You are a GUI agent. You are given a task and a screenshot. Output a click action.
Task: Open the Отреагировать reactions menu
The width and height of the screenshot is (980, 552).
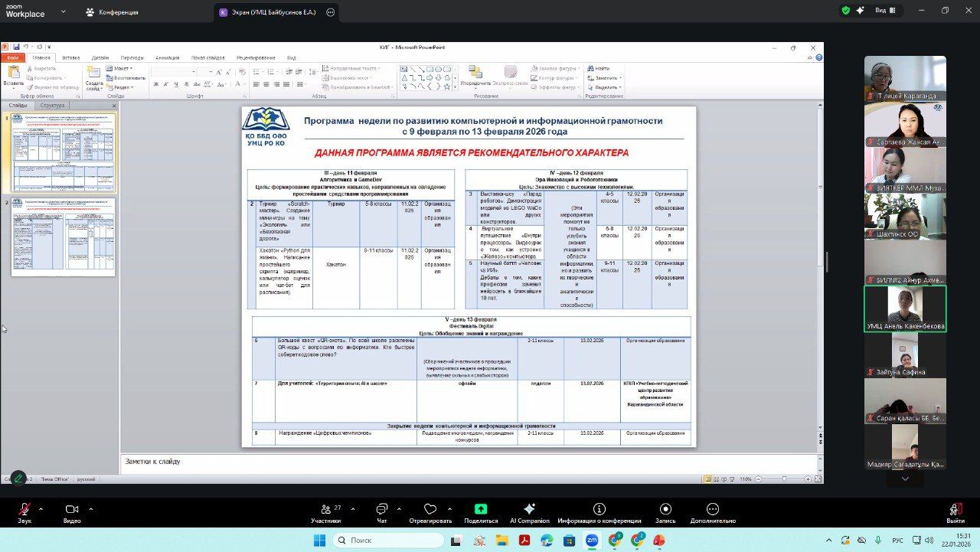pyautogui.click(x=430, y=511)
